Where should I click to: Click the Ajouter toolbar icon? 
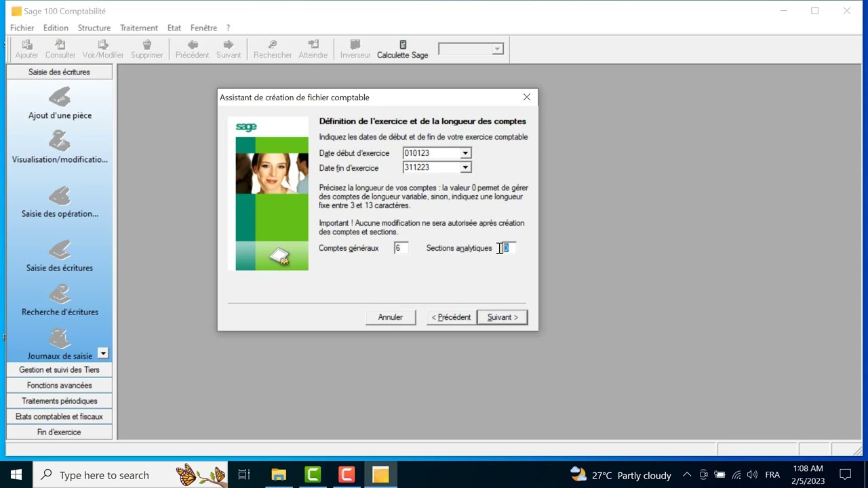[27, 45]
